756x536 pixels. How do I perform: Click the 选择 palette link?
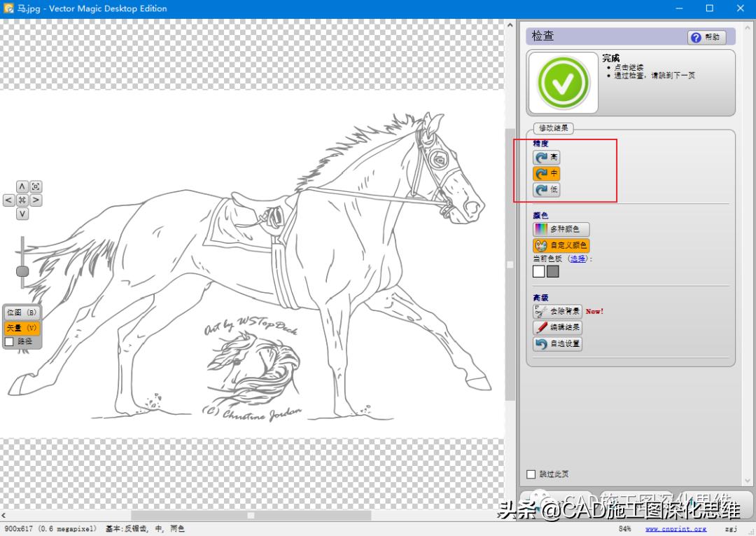[577, 259]
